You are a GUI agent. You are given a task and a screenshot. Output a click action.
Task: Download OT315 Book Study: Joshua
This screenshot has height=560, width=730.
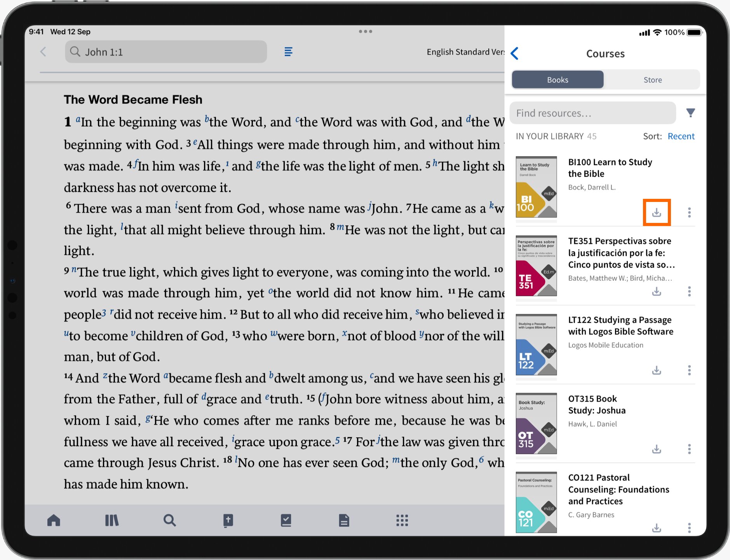(657, 449)
